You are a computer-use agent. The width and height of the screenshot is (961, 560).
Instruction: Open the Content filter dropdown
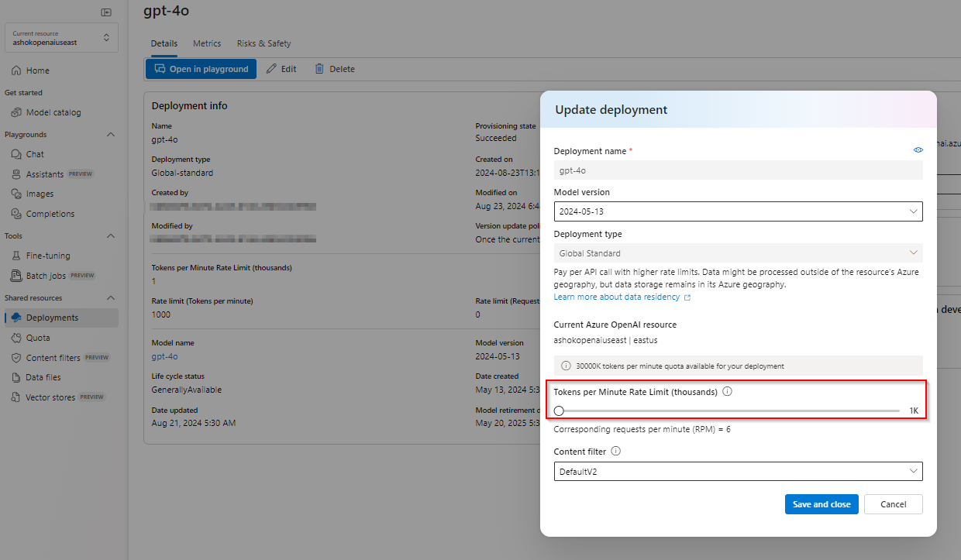coord(739,472)
